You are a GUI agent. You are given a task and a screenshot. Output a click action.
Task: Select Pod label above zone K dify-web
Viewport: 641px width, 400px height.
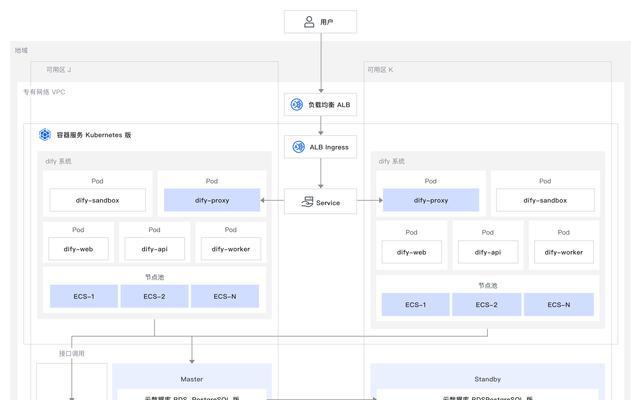(411, 232)
